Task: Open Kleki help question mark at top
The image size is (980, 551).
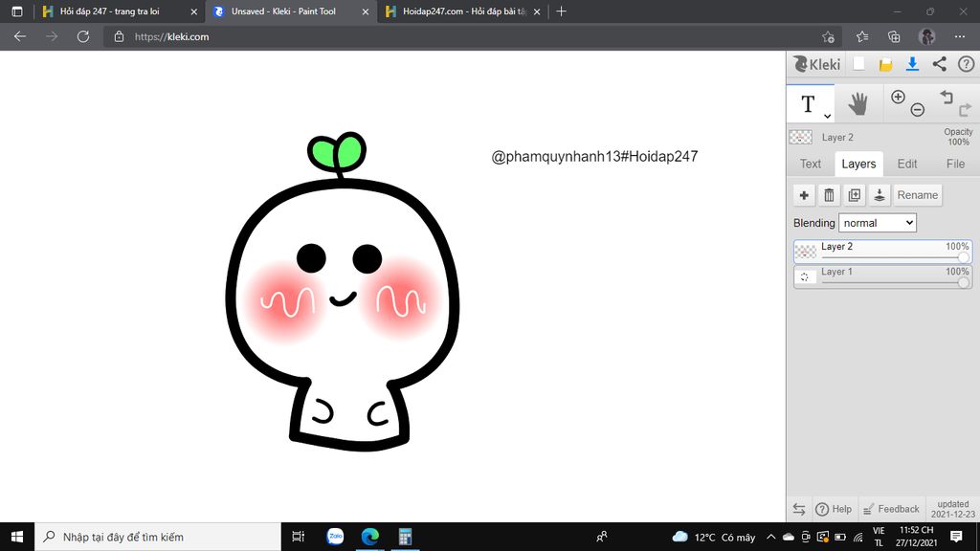Action: pos(967,64)
